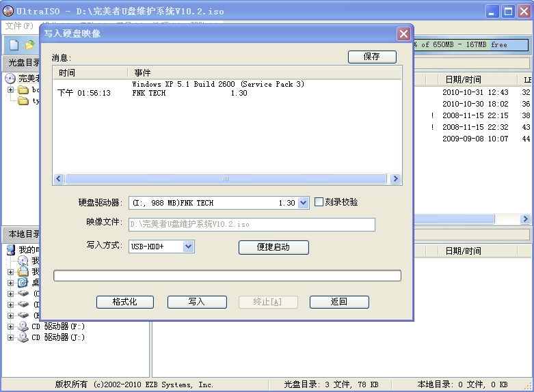Click 光盘目录: 3 文件, 78 KB status text

331,384
